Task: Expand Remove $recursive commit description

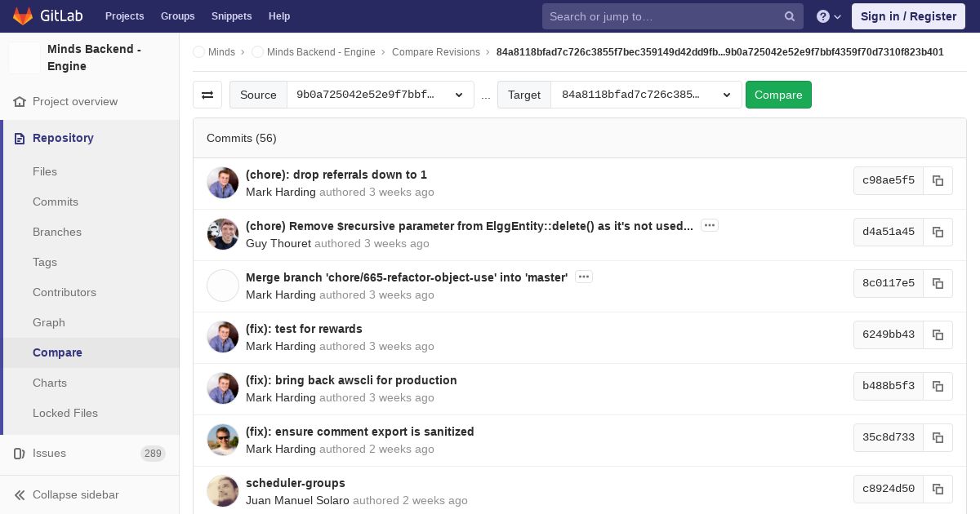Action: 710,226
